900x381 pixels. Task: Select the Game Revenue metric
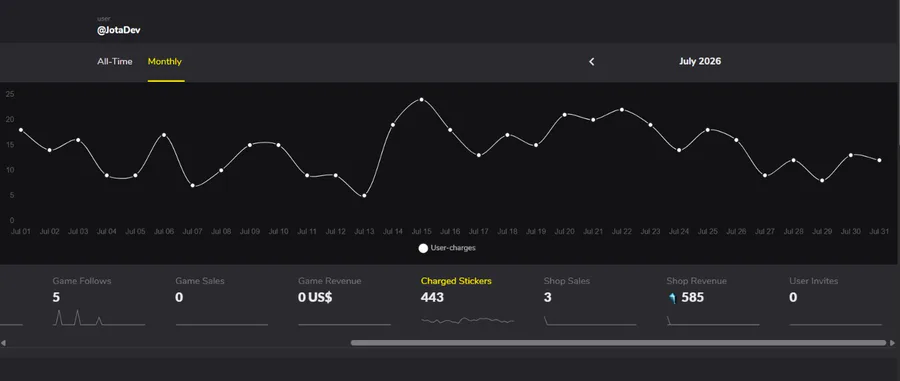pyautogui.click(x=344, y=303)
